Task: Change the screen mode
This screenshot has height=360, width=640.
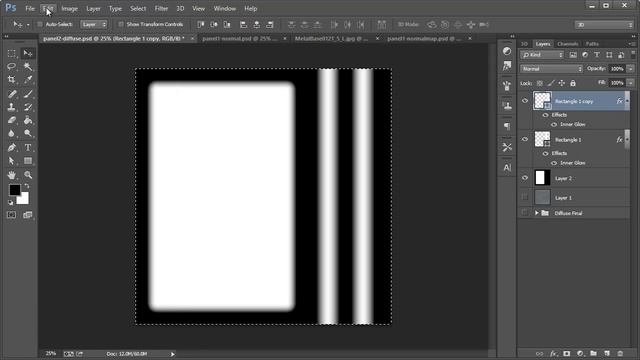Action: (28, 215)
